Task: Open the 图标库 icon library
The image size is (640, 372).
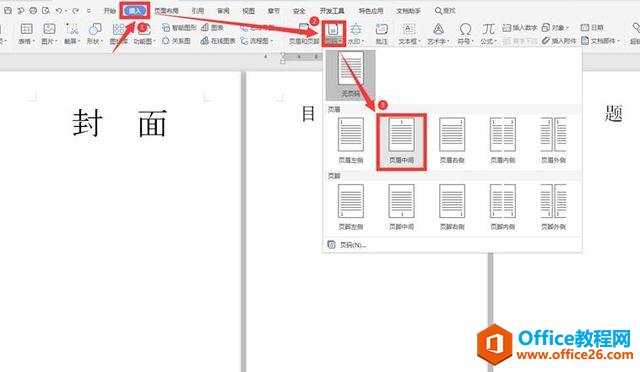Action: click(118, 33)
